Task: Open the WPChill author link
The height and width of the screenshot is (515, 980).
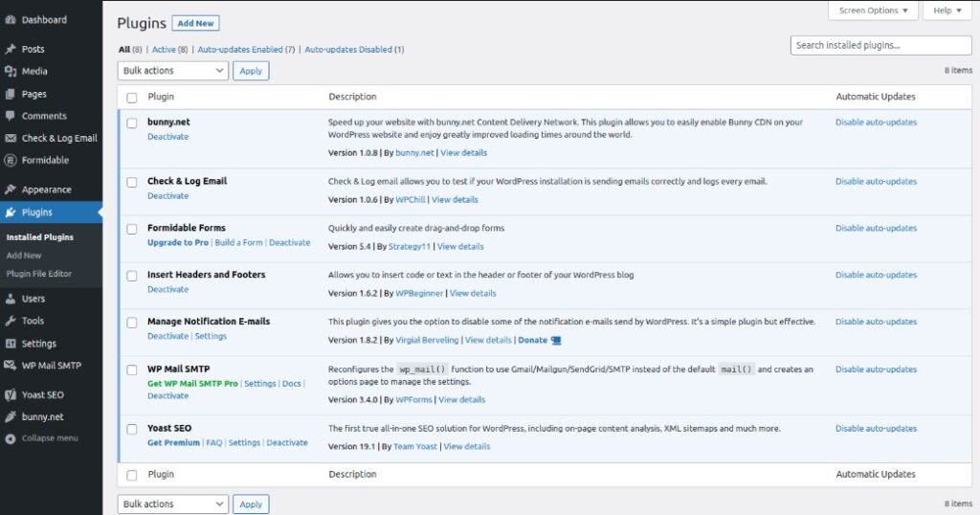Action: tap(411, 200)
